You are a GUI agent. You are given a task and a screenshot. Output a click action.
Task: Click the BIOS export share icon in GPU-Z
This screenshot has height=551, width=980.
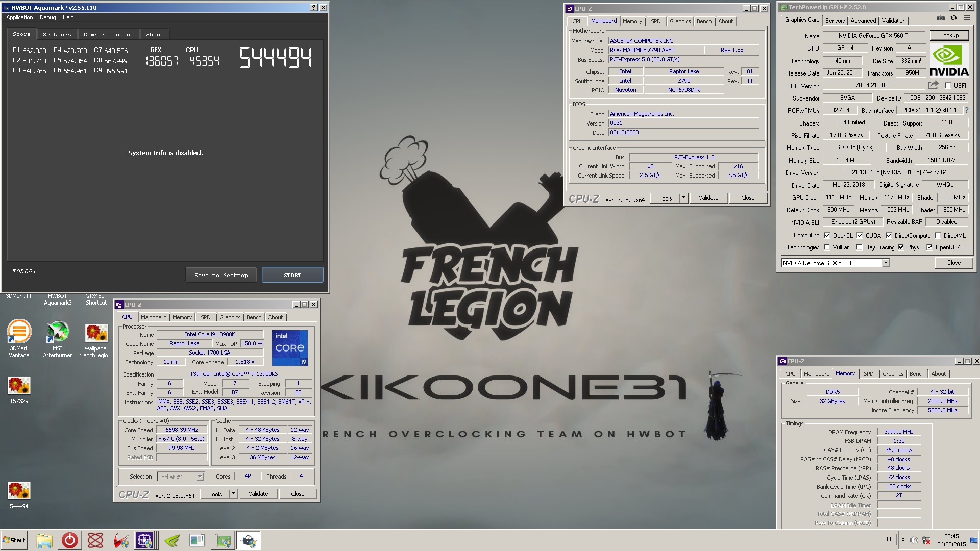pos(933,85)
